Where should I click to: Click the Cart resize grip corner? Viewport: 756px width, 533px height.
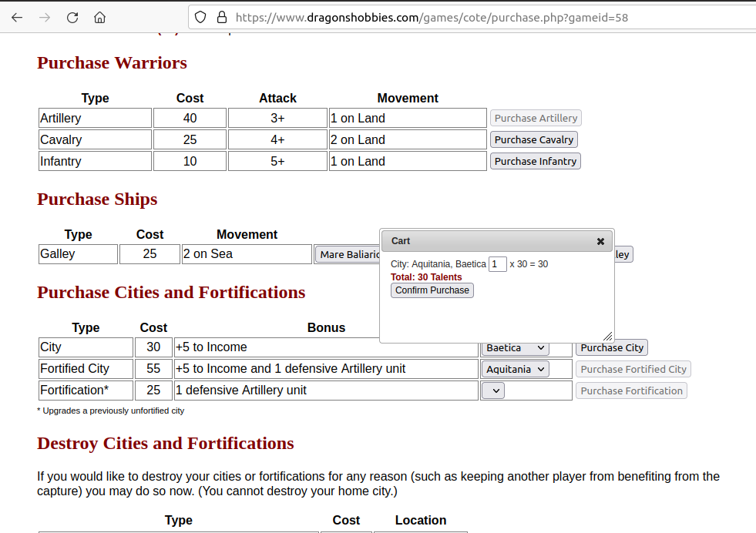[607, 337]
